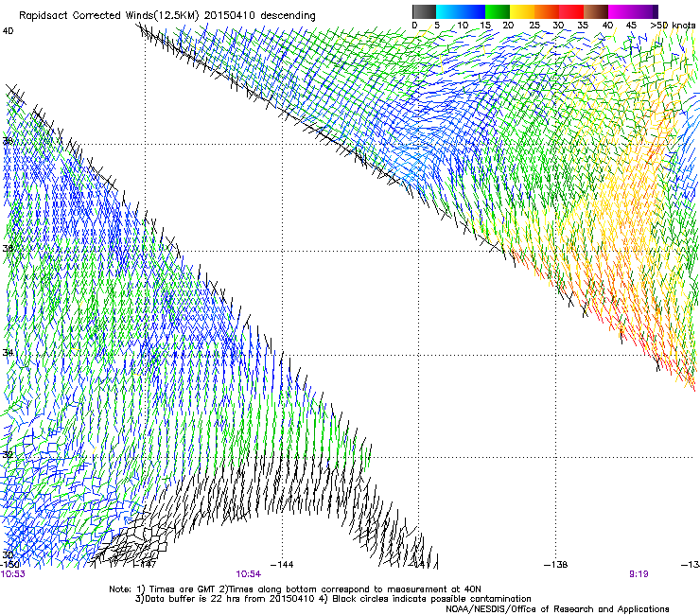Click the magenta 40-45 knots legend segment
Viewport: 700px width, 615px height.
[621, 11]
